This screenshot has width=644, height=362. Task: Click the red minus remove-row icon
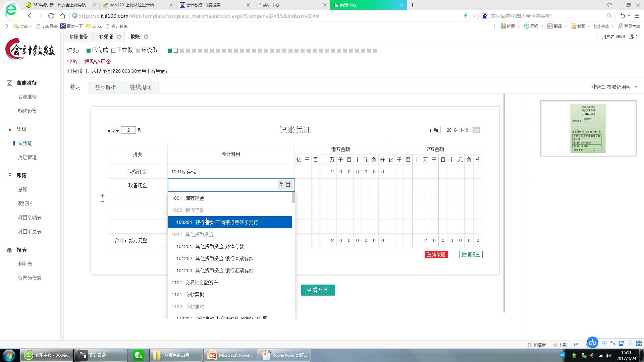[x=103, y=202]
